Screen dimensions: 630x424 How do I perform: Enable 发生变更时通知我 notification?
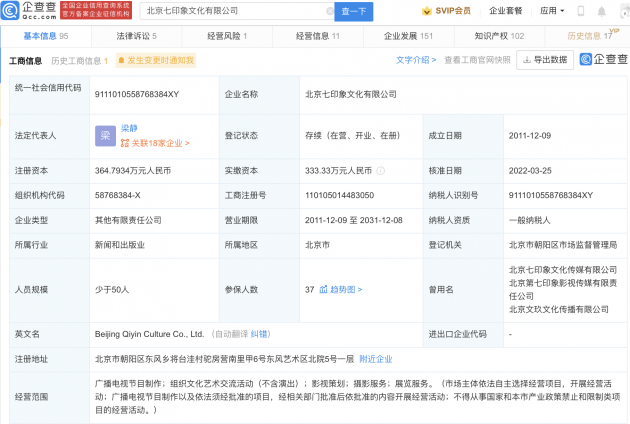pos(156,61)
